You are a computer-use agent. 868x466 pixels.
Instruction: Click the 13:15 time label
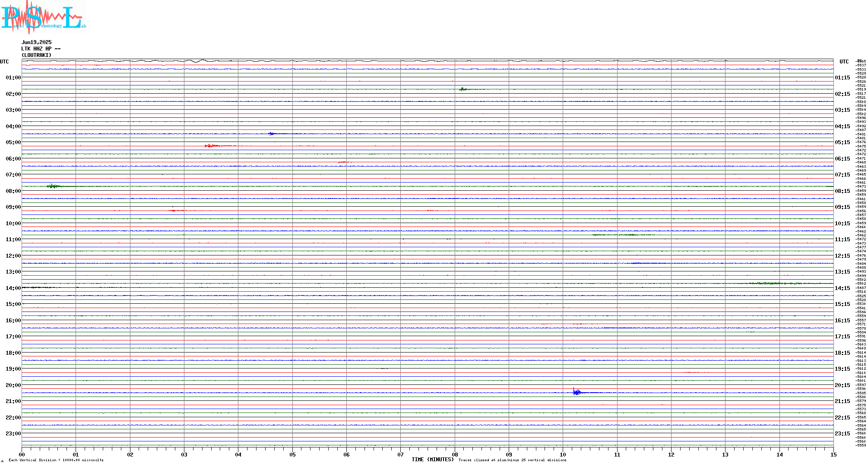click(x=842, y=272)
